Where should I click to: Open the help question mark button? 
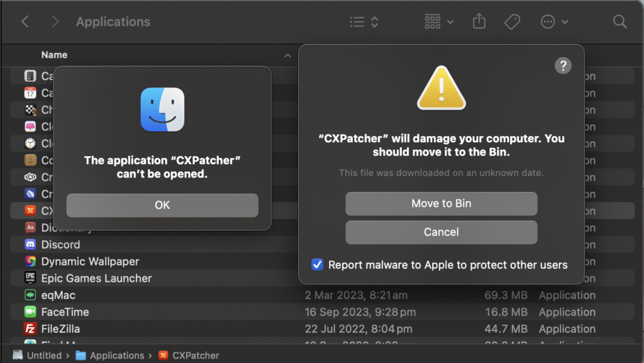coord(563,65)
